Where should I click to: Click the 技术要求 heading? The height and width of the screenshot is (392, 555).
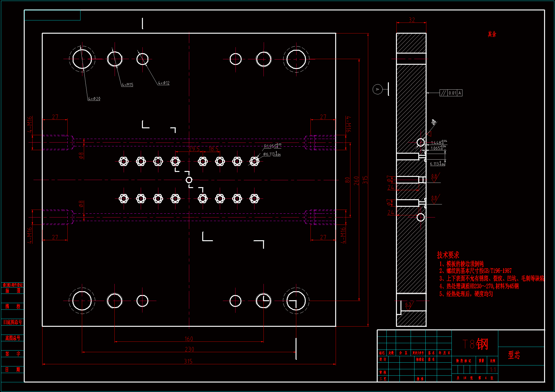point(448,255)
